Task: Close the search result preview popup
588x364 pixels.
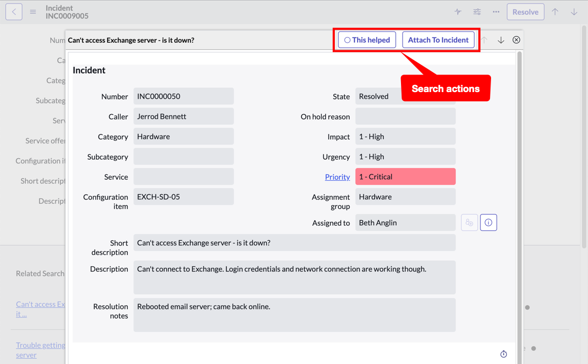Action: tap(516, 40)
